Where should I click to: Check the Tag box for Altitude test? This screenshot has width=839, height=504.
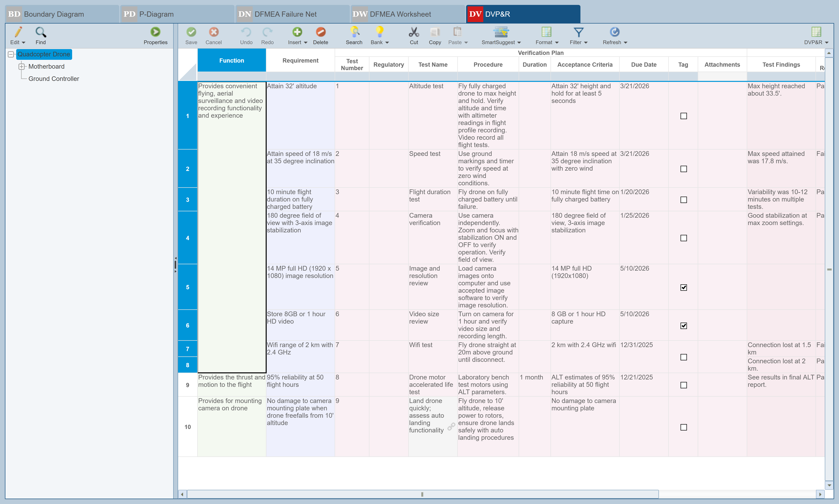pyautogui.click(x=683, y=116)
